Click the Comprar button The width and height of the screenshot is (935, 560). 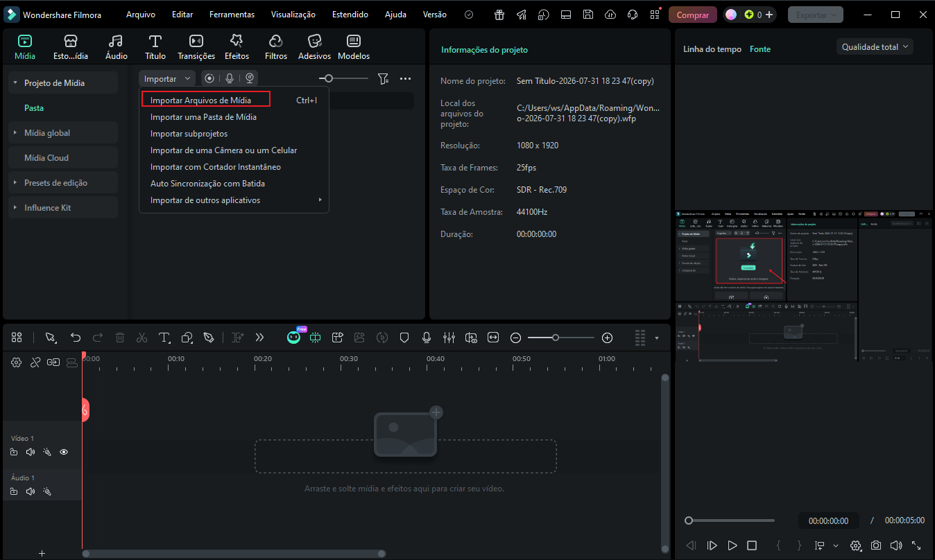(693, 15)
